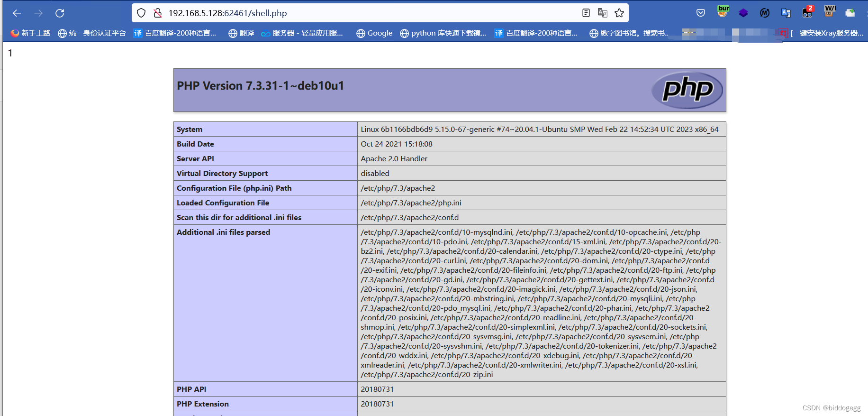The image size is (868, 416).
Task: Open the 服务器 - 轻量应用服 bookmark
Action: (302, 33)
